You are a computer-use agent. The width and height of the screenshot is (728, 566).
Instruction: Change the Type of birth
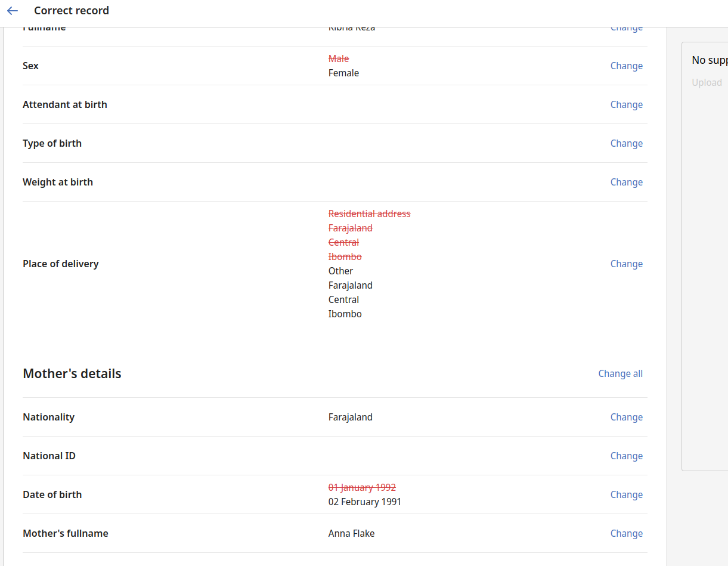(626, 143)
